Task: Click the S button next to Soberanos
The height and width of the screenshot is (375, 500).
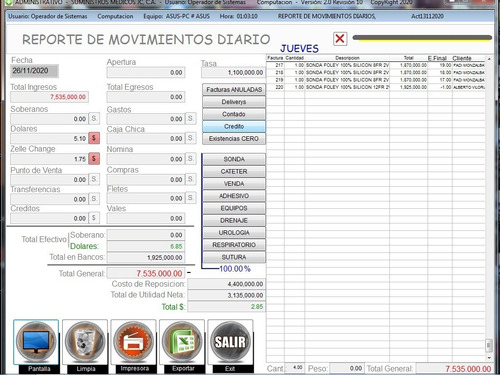Action: point(94,118)
